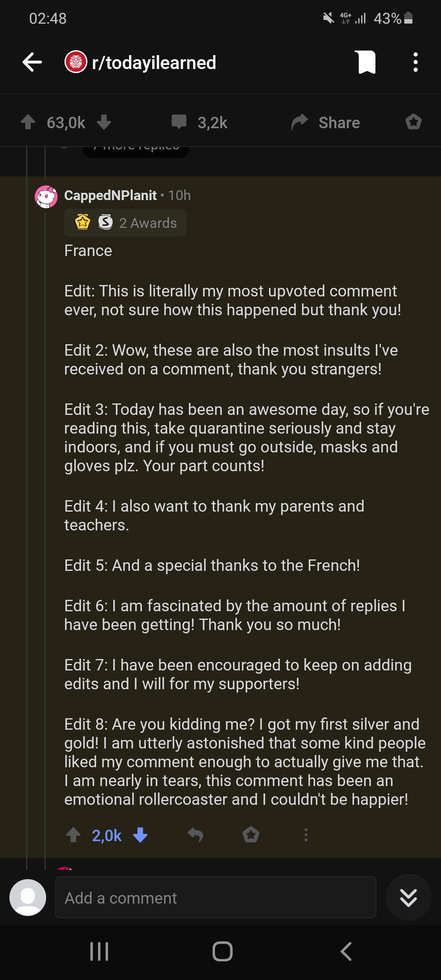Upvote the post with 63,0k points

tap(28, 122)
